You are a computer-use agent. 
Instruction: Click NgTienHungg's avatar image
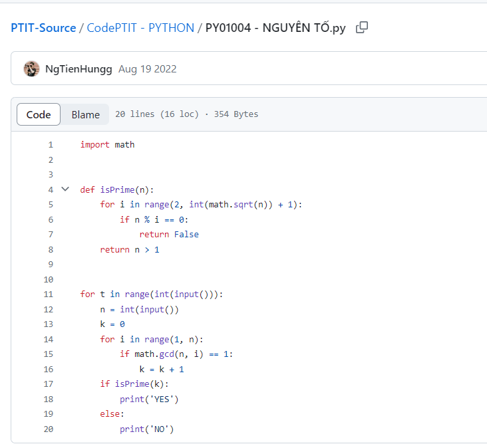(x=31, y=68)
